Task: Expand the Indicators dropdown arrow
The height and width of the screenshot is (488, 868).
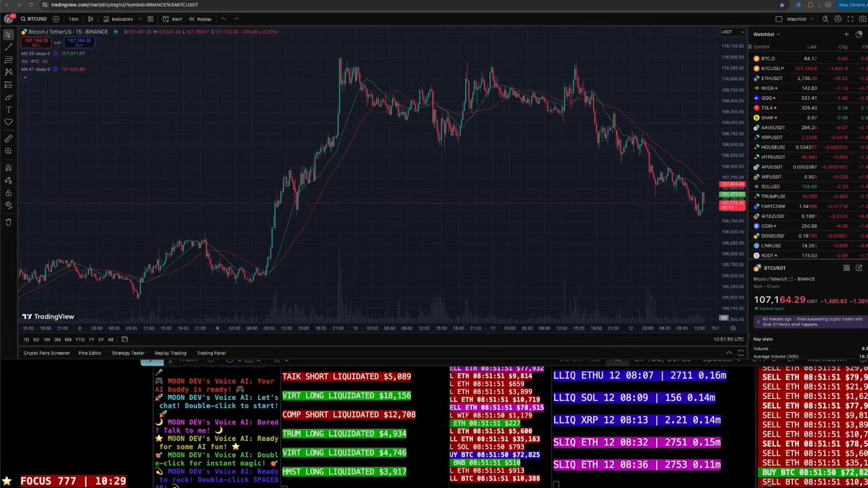Action: 140,20
